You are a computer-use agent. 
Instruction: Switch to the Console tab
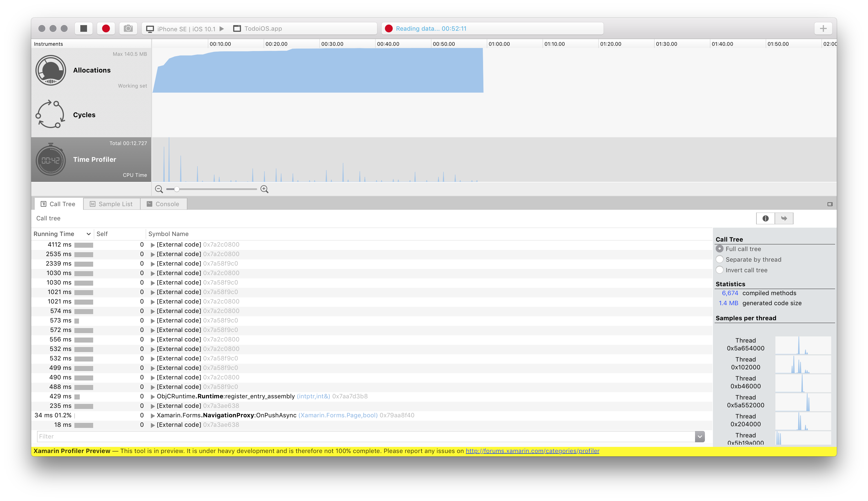click(167, 203)
